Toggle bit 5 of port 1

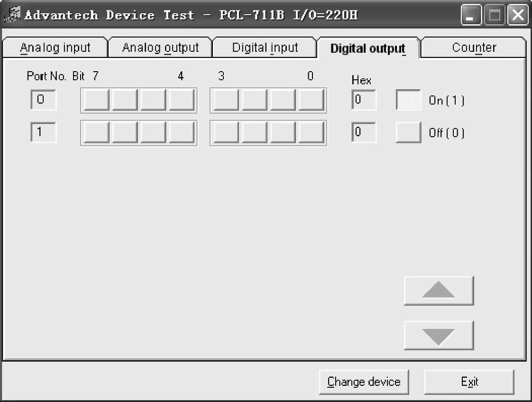[153, 132]
